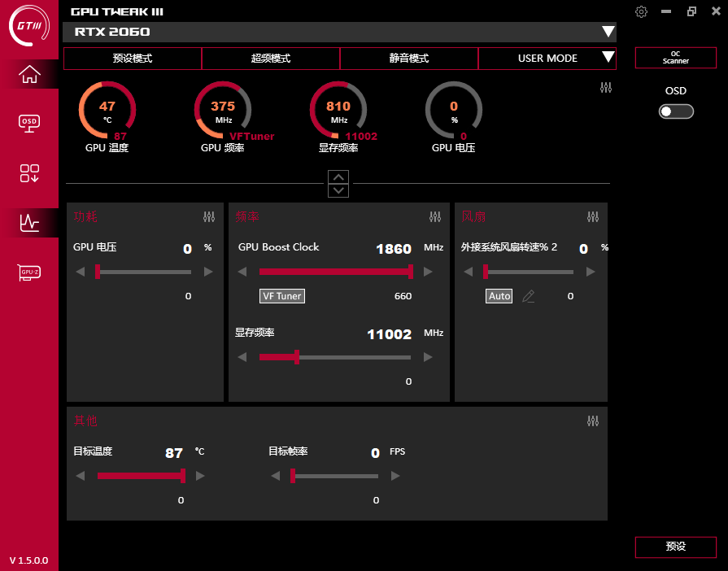Image resolution: width=728 pixels, height=571 pixels.
Task: Click GPU 电压 slider track
Action: pos(145,272)
